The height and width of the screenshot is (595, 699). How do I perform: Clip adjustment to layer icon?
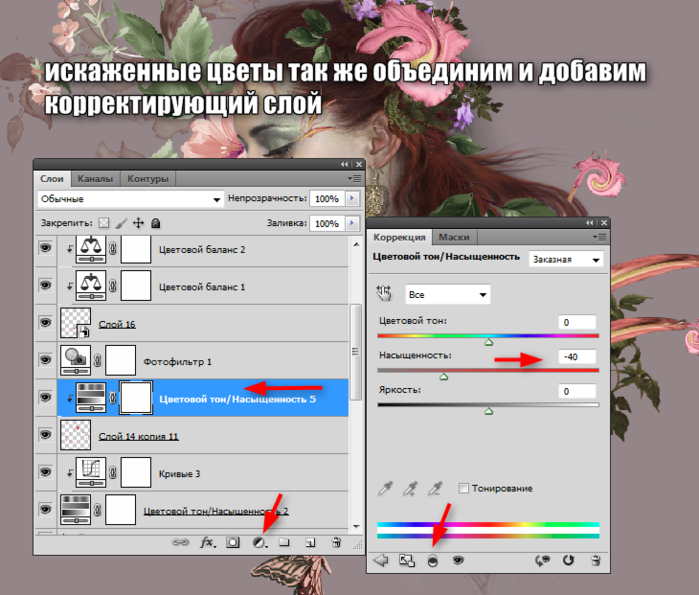(432, 561)
